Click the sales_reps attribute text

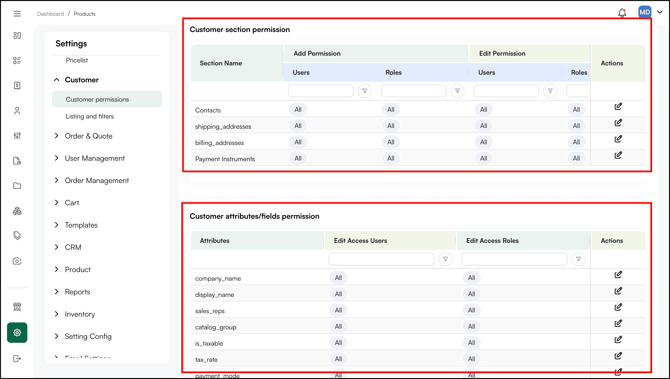point(210,311)
